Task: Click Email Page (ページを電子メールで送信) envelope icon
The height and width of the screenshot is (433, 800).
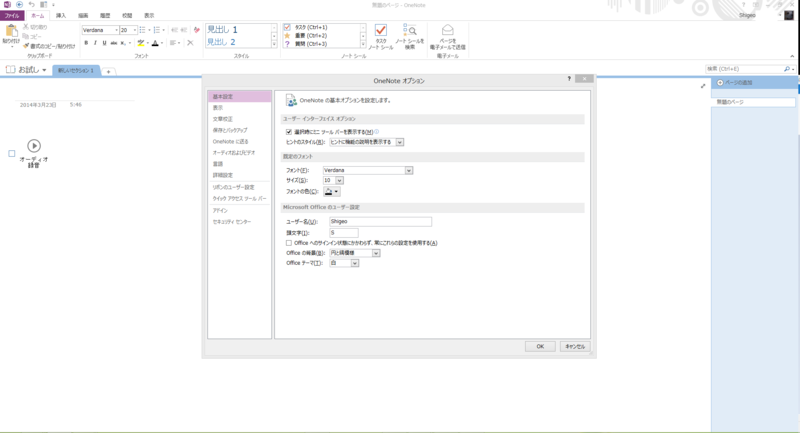Action: [x=447, y=30]
